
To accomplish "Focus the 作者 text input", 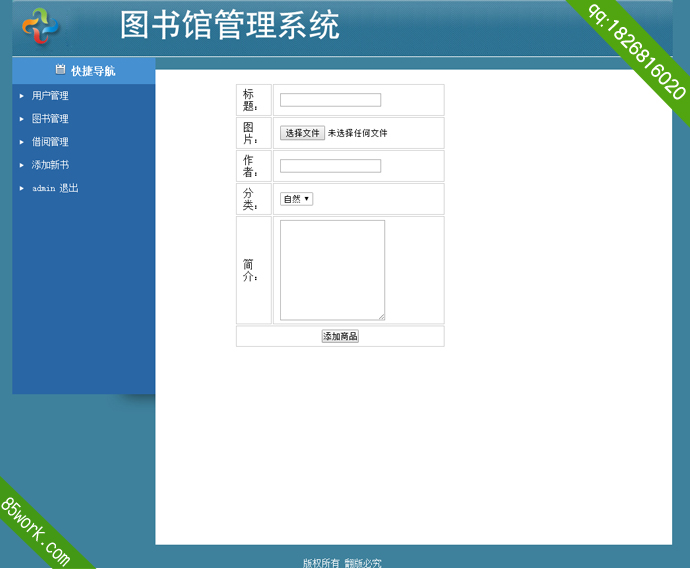I will click(330, 166).
